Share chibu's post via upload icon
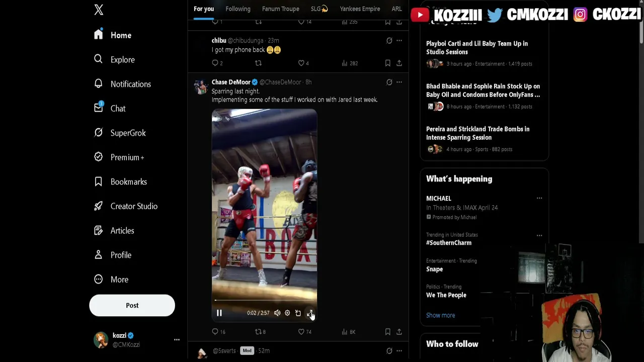Image resolution: width=644 pixels, height=362 pixels. point(399,63)
